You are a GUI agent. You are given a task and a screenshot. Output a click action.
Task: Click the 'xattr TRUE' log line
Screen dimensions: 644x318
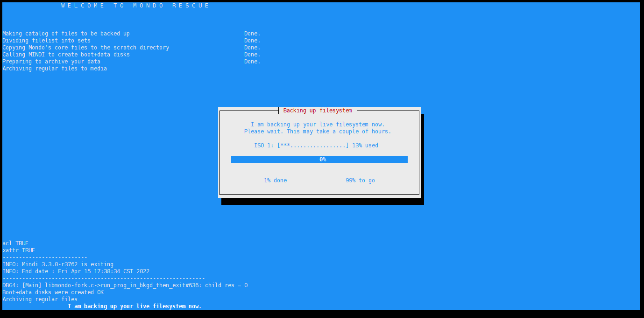pyautogui.click(x=19, y=250)
